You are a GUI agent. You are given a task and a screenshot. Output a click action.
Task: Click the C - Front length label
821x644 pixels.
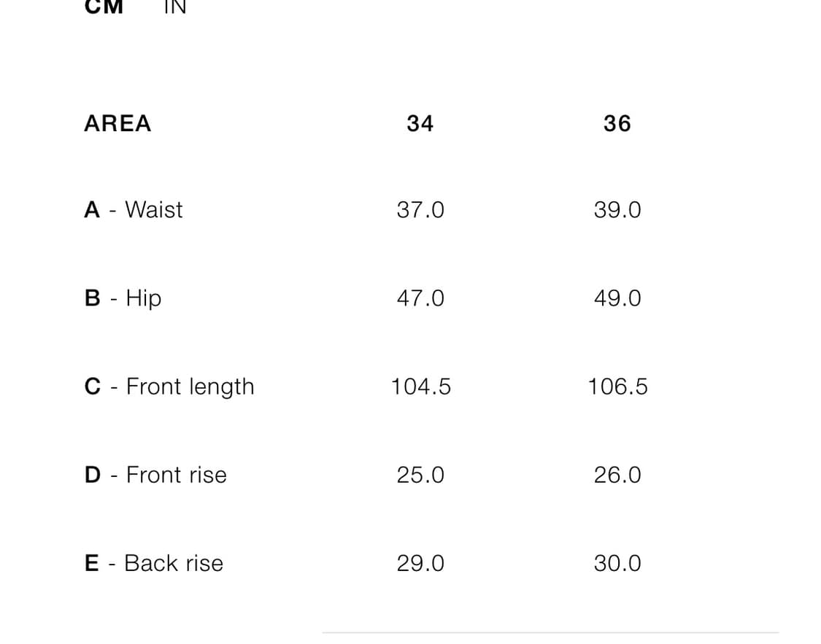coord(169,387)
